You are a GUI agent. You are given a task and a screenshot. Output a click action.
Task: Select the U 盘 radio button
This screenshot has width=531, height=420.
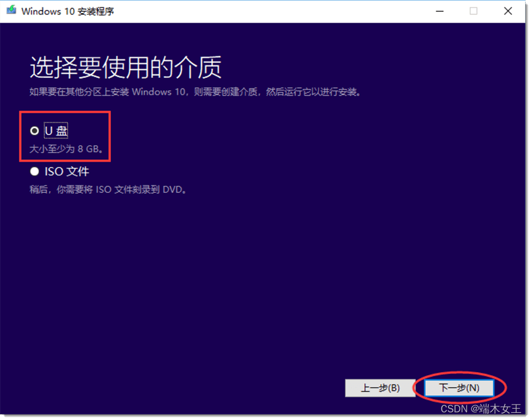(x=35, y=131)
